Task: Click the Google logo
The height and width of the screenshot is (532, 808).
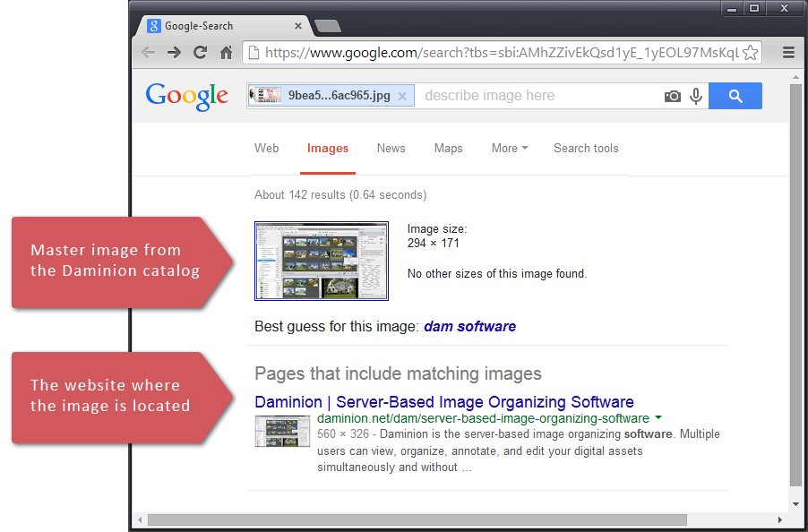Action: (x=186, y=97)
